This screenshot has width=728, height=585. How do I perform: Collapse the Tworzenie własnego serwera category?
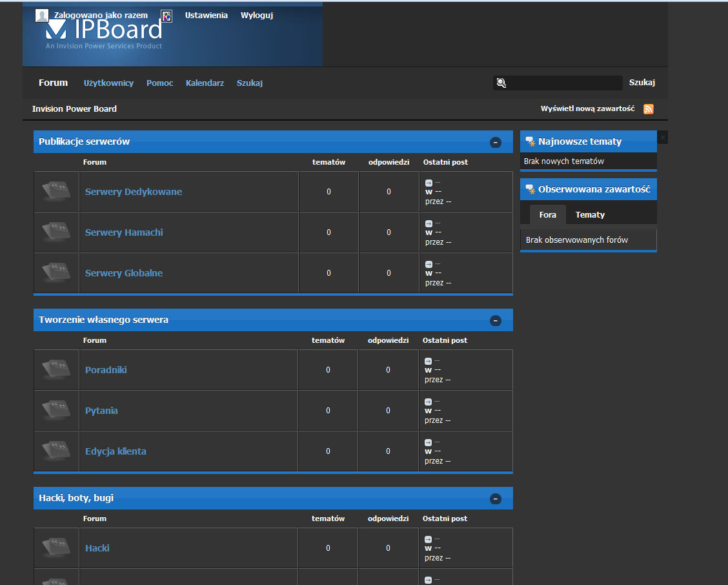(x=496, y=320)
